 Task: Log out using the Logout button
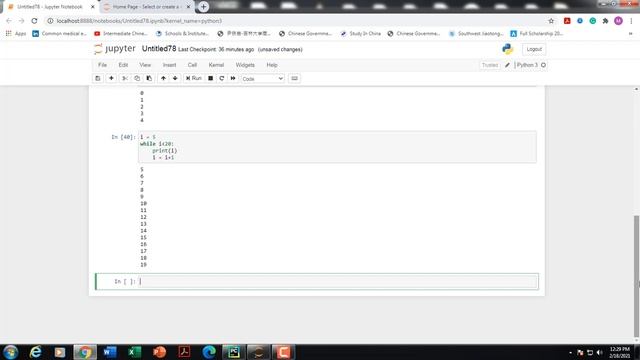(534, 49)
